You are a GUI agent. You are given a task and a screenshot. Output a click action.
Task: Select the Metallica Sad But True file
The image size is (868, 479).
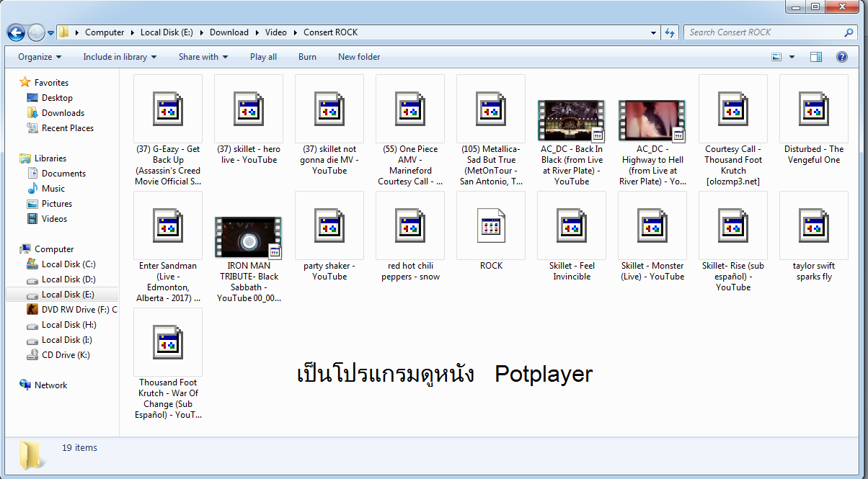tap(491, 130)
